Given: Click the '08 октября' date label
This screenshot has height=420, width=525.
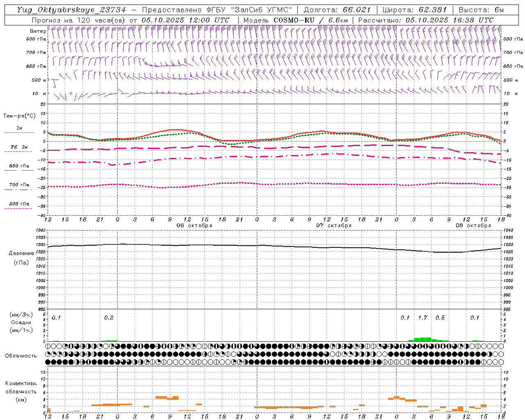Looking at the screenshot, I should pyautogui.click(x=473, y=226).
